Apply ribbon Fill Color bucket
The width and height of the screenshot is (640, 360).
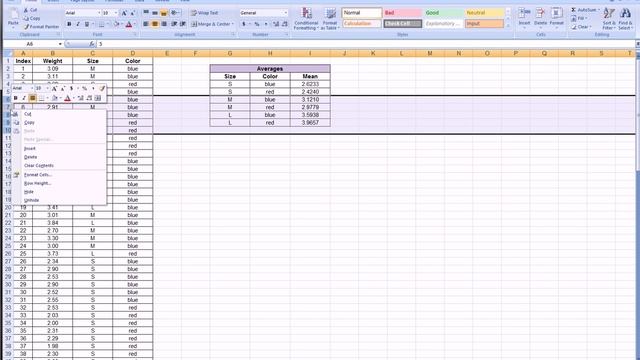(x=116, y=24)
